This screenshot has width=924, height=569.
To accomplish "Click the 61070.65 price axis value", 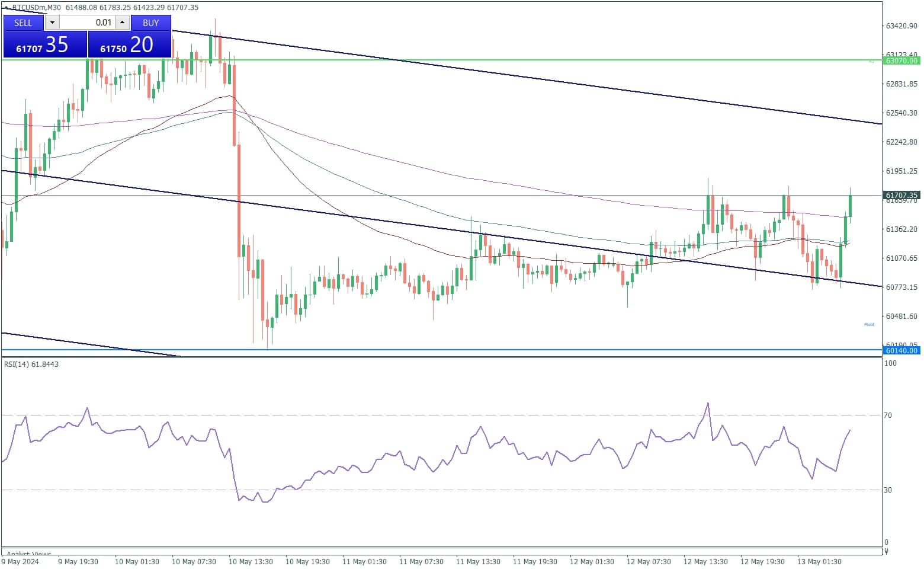I will pos(901,258).
